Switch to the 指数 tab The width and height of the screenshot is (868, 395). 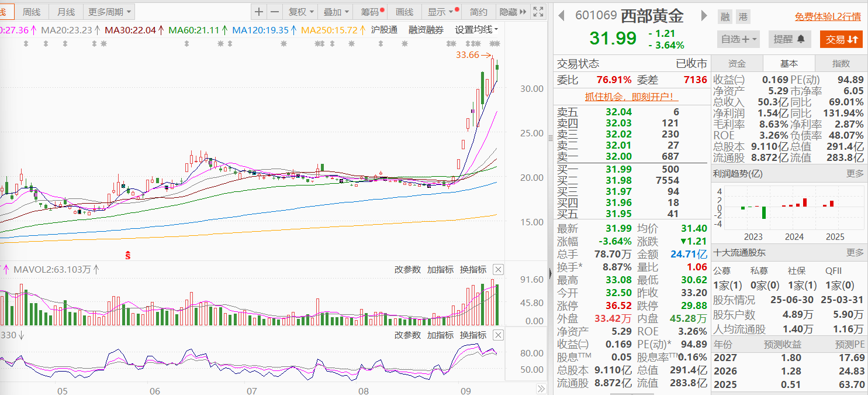pos(841,64)
